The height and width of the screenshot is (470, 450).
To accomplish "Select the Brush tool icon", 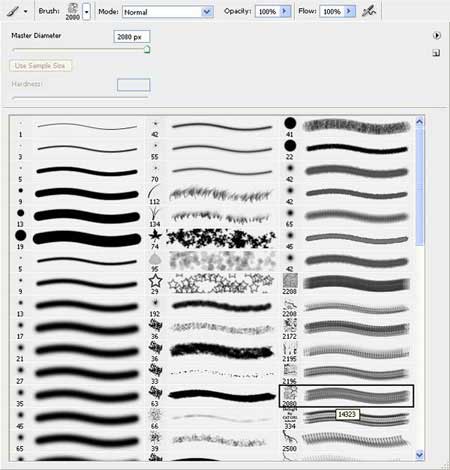I will 13,12.
